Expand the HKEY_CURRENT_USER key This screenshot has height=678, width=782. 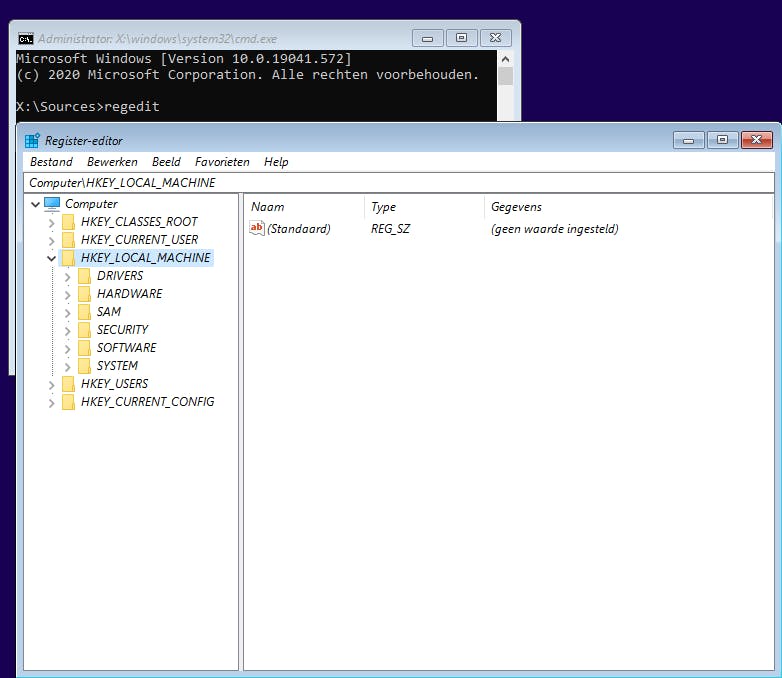point(51,240)
